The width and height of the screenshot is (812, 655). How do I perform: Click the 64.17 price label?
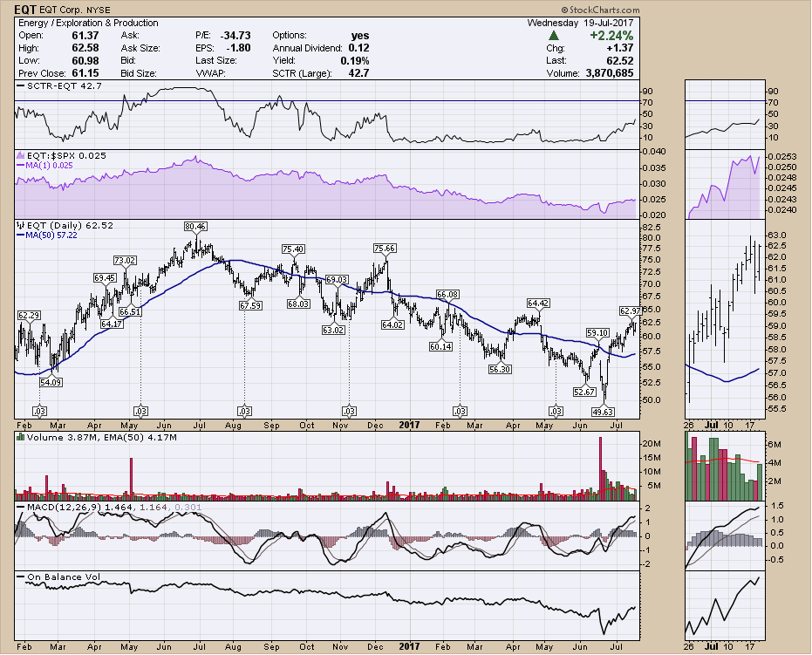(112, 324)
